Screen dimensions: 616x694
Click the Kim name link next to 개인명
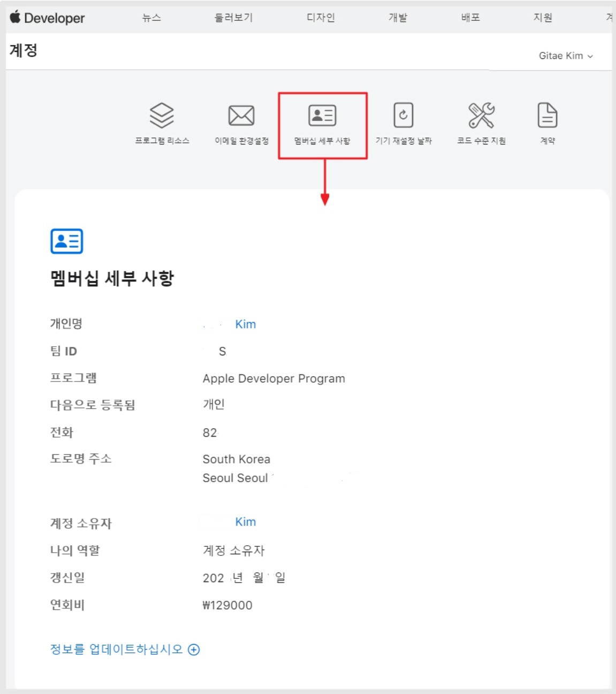pyautogui.click(x=246, y=324)
